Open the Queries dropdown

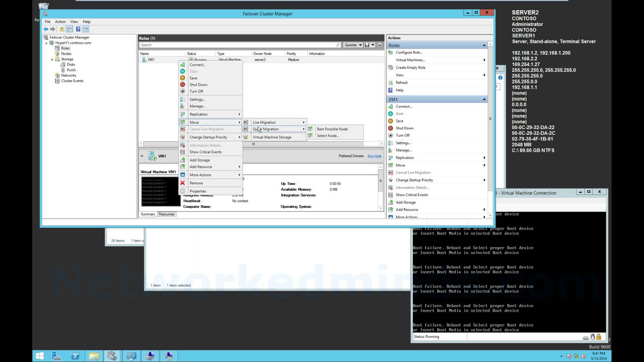click(353, 45)
